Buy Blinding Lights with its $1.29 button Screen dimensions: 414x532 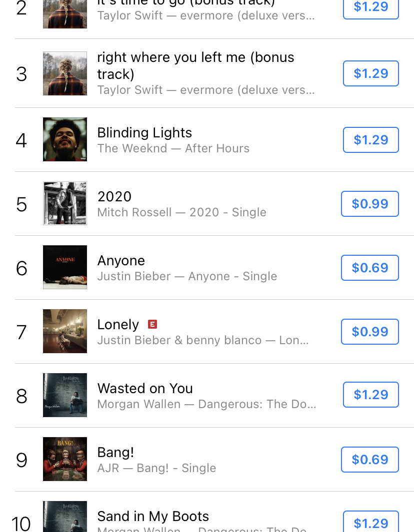[x=370, y=140]
